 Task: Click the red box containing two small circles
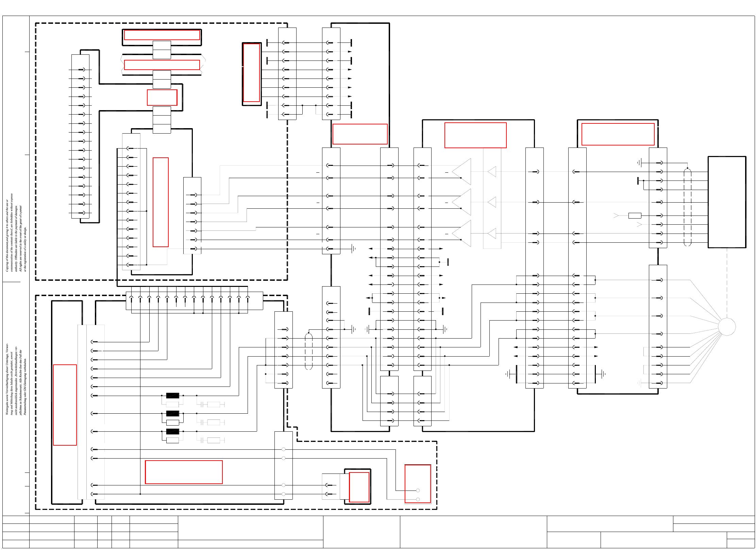point(418,483)
